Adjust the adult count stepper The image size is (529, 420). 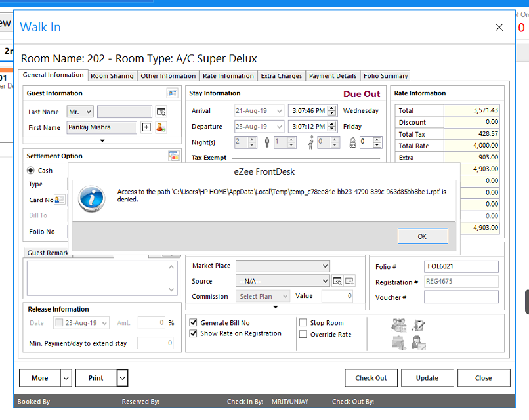(x=291, y=142)
